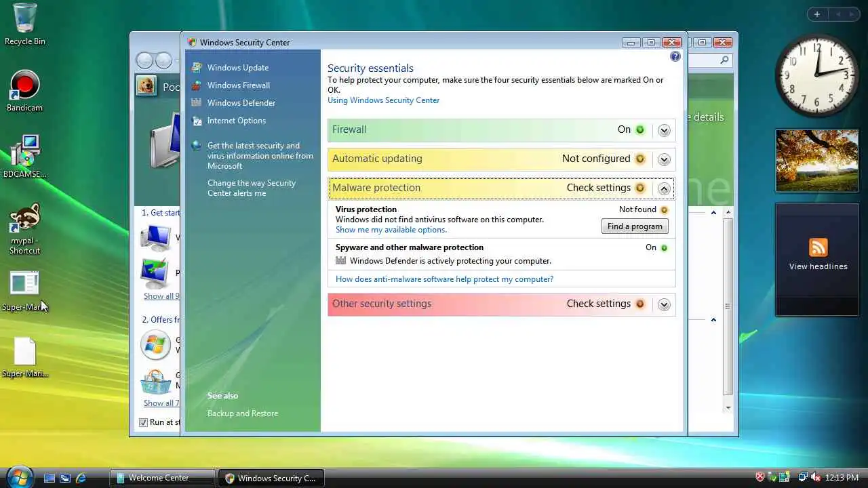The height and width of the screenshot is (488, 868).
Task: Click Windows Defender is actively protecting text
Action: point(450,261)
